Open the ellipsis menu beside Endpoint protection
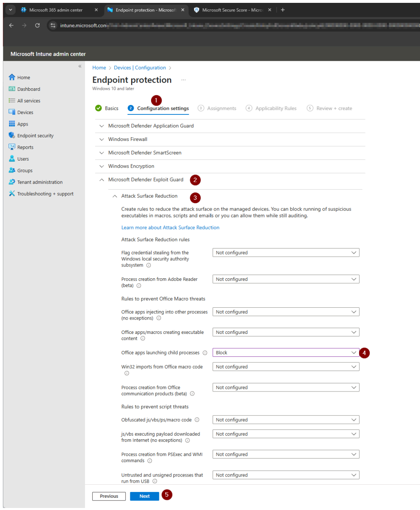The width and height of the screenshot is (420, 510). [183, 80]
